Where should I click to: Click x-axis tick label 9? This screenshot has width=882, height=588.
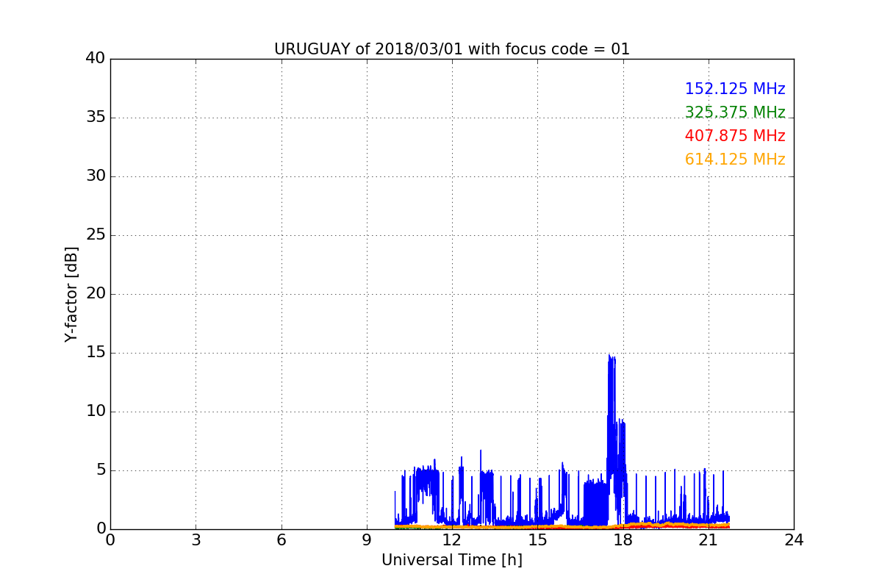pos(367,540)
